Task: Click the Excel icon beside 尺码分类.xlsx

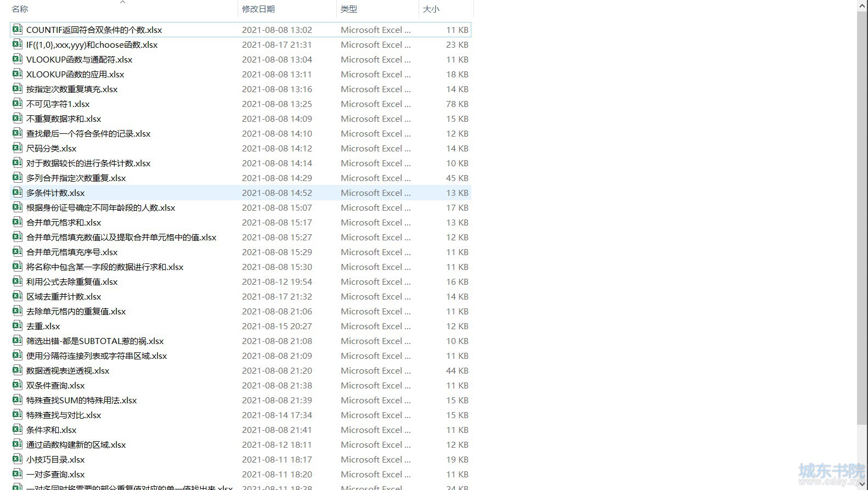Action: click(18, 148)
